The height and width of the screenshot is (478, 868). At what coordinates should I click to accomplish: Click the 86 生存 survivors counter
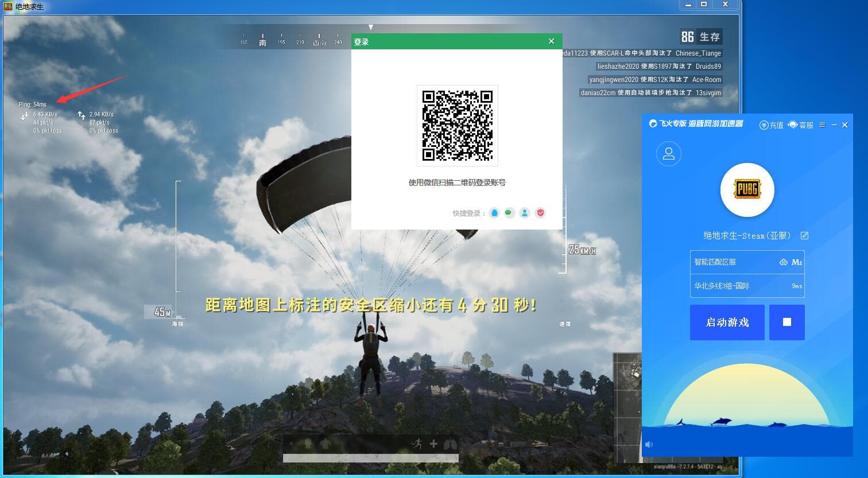(x=701, y=37)
